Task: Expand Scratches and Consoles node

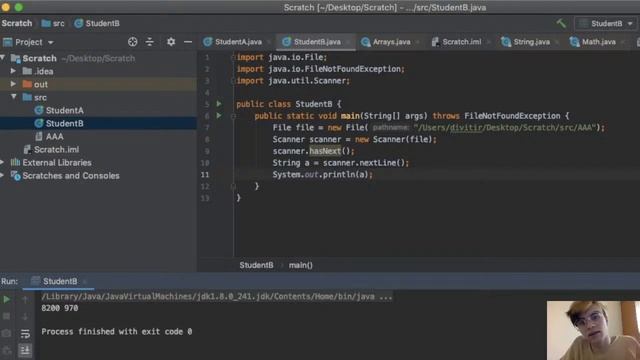Action: [x=2, y=176]
